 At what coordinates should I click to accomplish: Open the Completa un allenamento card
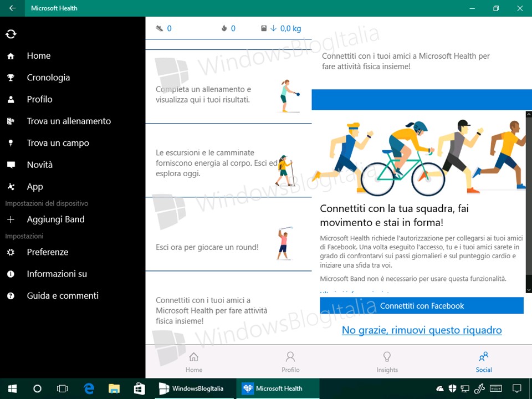228,87
